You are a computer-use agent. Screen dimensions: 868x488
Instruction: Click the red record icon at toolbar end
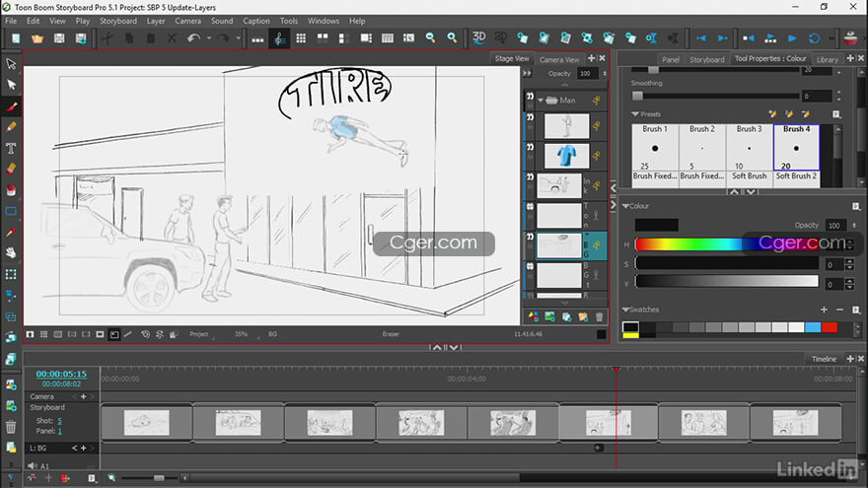coord(851,38)
